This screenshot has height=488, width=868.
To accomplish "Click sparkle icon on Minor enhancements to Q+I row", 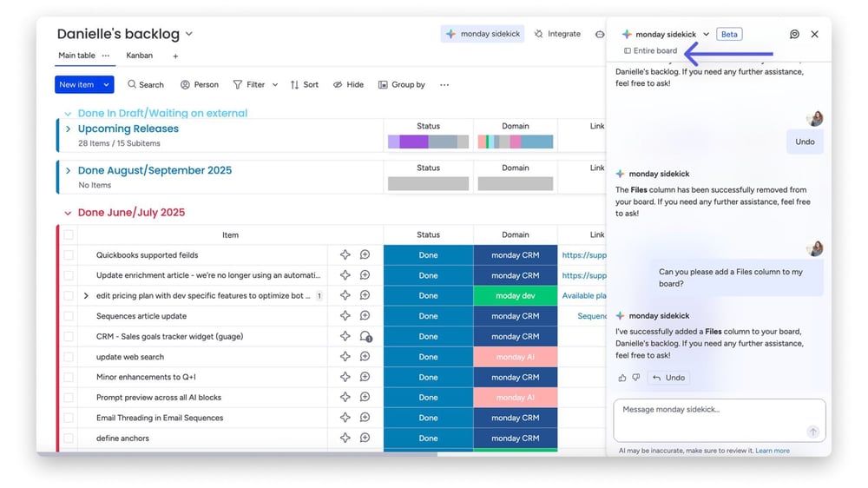I will point(345,377).
